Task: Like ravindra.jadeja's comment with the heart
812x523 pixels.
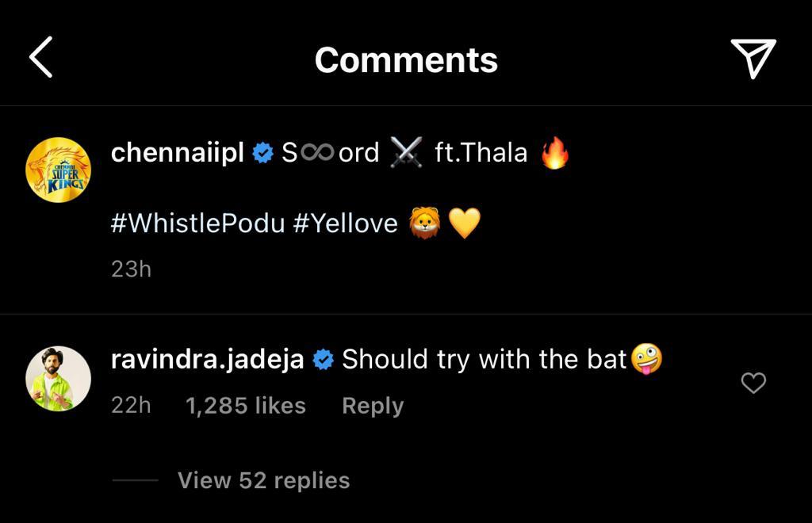Action: point(753,384)
